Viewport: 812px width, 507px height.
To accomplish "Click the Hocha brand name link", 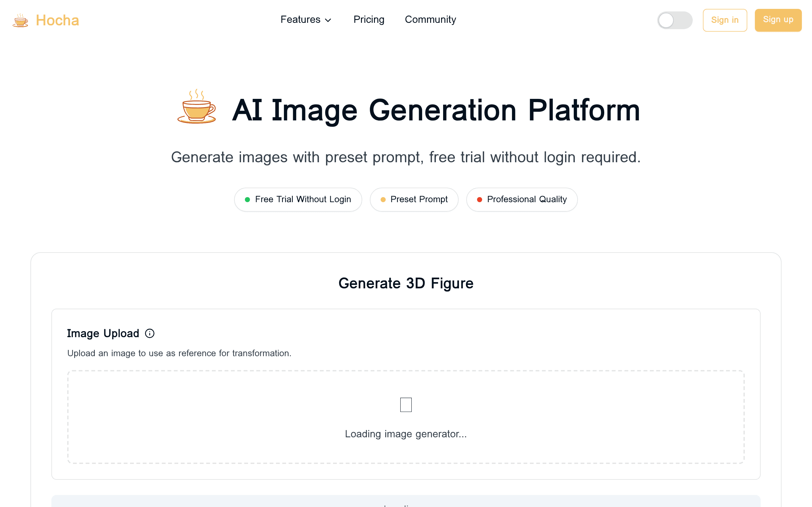I will (57, 21).
